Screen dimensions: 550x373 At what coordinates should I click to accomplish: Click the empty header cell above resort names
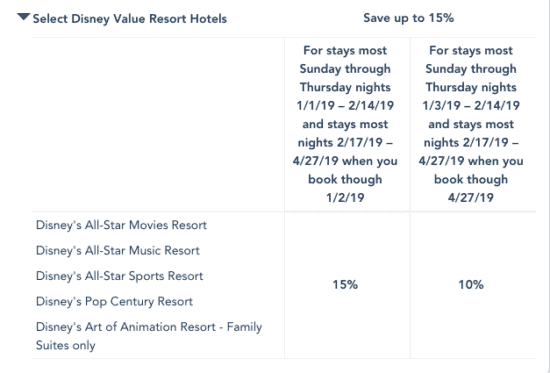[158, 124]
